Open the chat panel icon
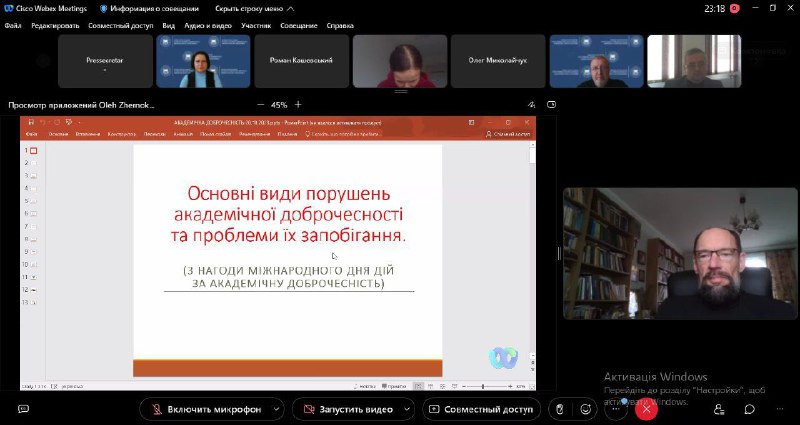Image resolution: width=800 pixels, height=425 pixels. pos(750,409)
